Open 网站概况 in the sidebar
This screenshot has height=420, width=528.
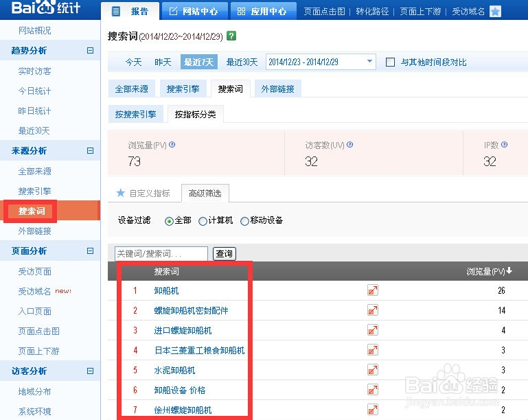coord(35,31)
